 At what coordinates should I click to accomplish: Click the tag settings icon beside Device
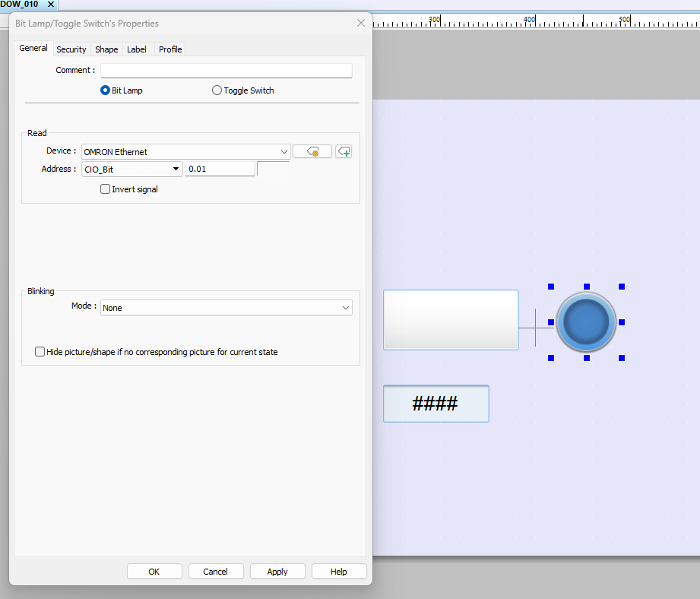click(x=312, y=152)
